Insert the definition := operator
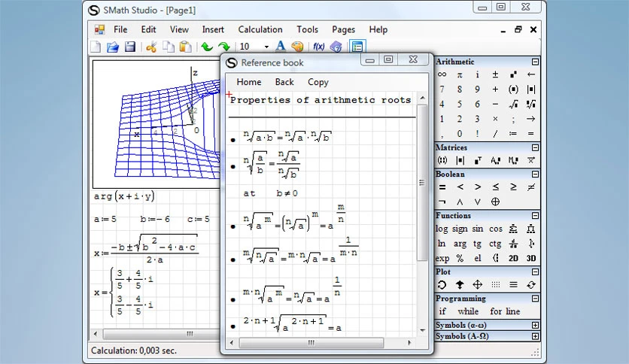This screenshot has width=629, height=364. (x=513, y=134)
